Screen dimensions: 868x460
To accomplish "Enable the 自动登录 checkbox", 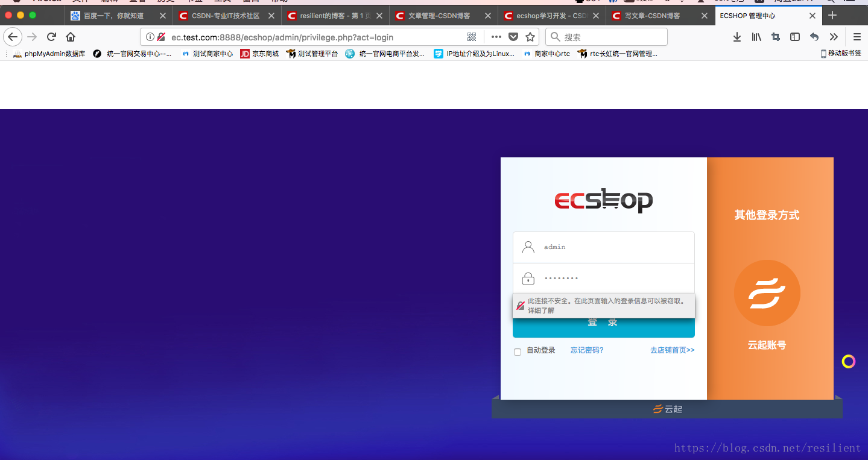I will tap(518, 351).
